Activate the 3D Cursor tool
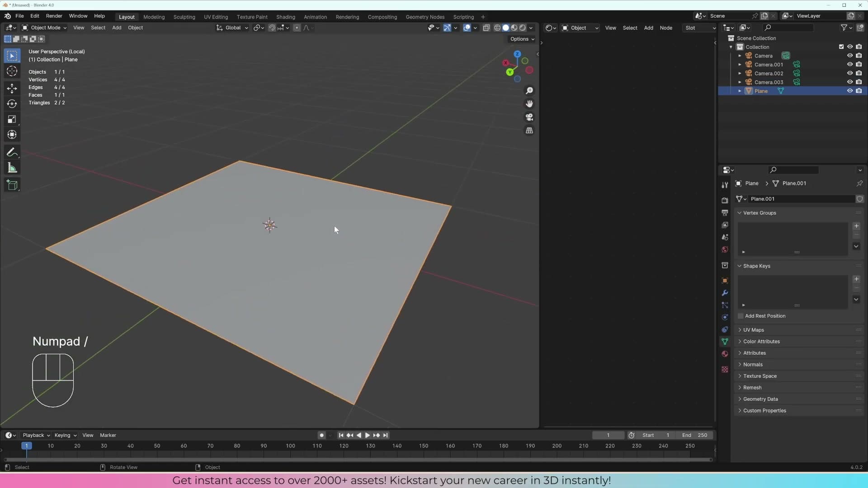Viewport: 868px width, 488px height. pos(12,71)
